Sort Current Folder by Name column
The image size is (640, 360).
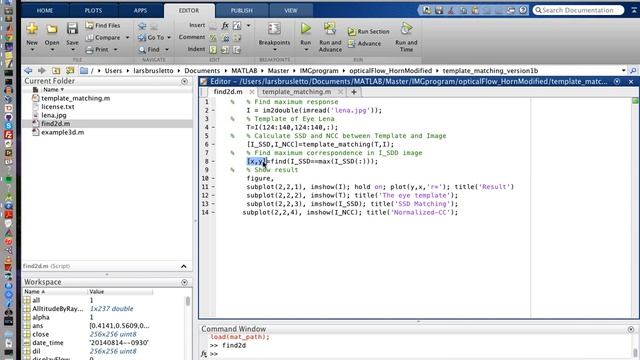pyautogui.click(x=53, y=89)
